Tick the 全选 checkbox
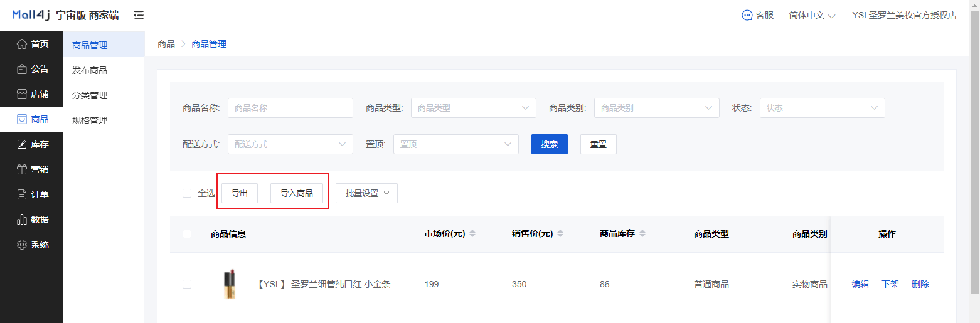This screenshot has height=323, width=980. 187,193
